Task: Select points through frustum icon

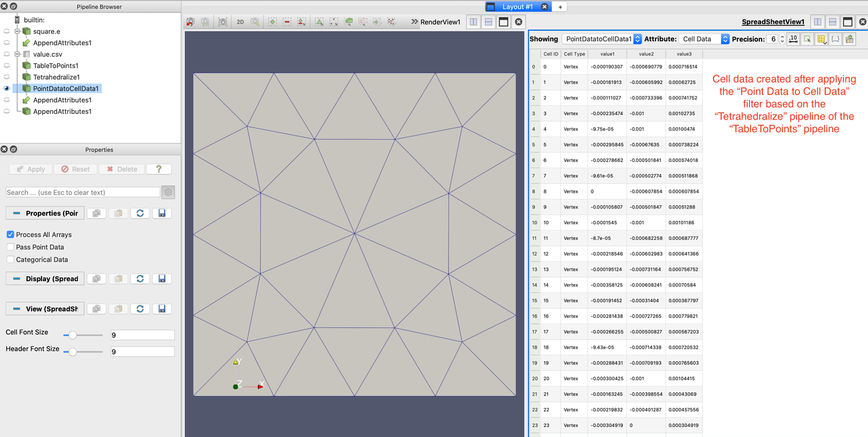Action: (x=363, y=22)
